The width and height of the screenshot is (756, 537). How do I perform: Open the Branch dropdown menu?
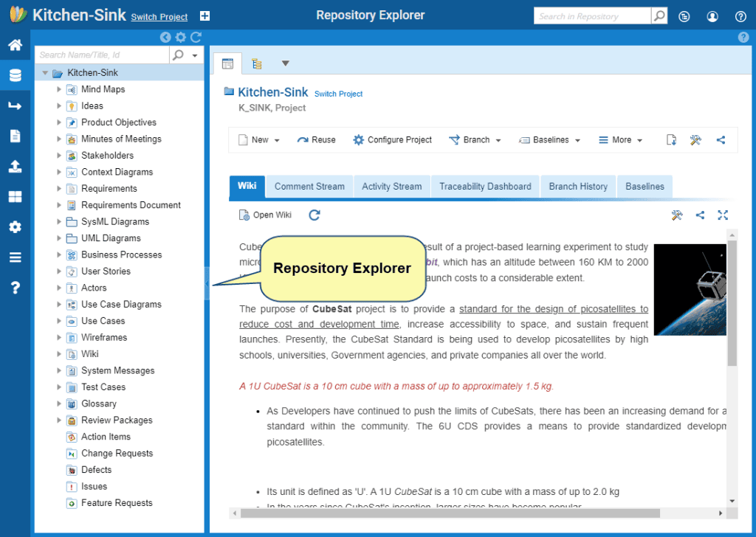pos(475,140)
